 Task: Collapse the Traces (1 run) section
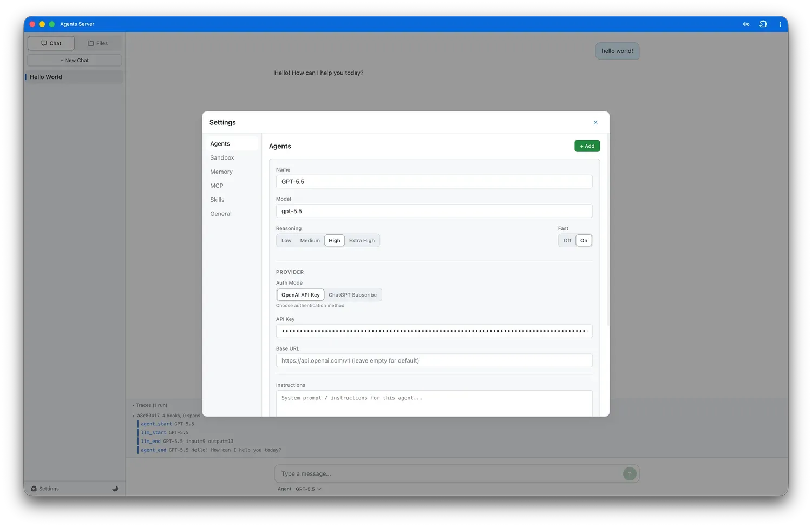(x=150, y=405)
